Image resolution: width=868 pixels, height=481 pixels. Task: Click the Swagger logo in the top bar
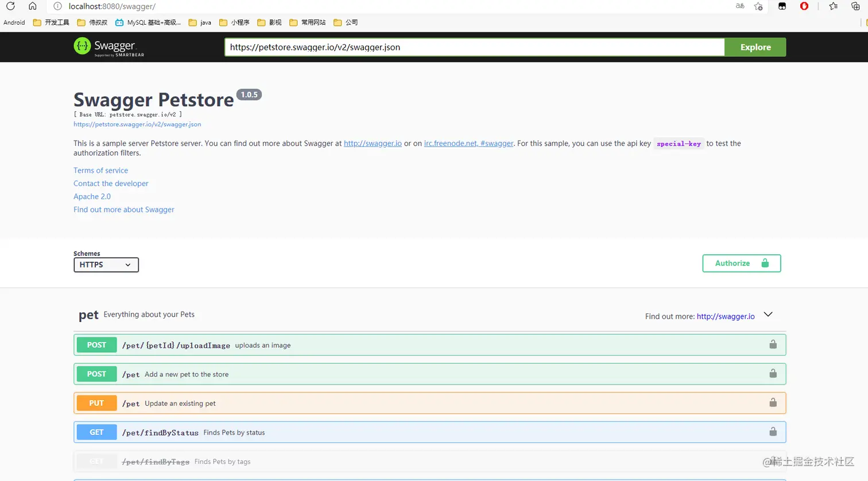click(x=109, y=46)
